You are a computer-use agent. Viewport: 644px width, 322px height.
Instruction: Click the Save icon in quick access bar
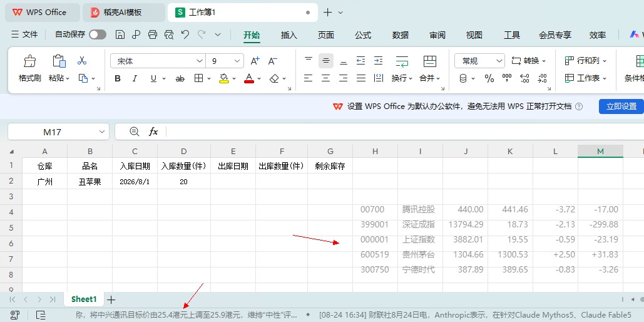pos(120,35)
